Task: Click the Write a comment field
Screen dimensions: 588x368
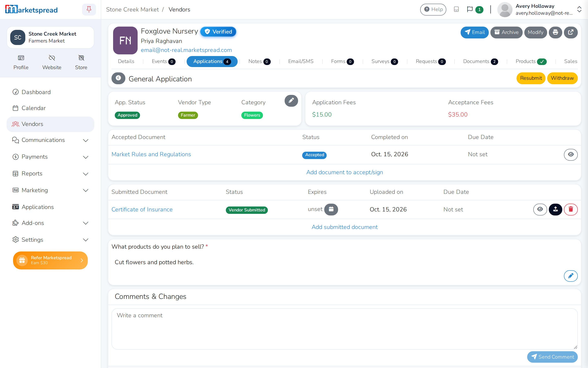Action: (345, 329)
